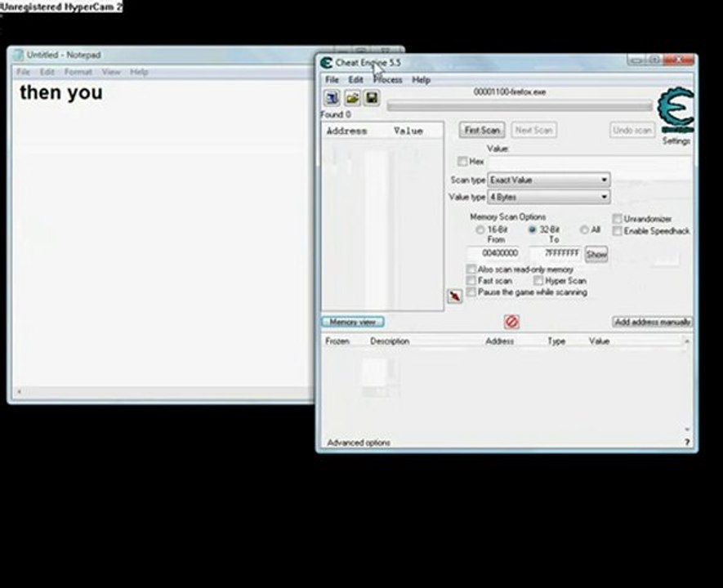Click the Cheat Engine title bar icon
Viewport: 723px width, 588px height.
pyautogui.click(x=327, y=63)
